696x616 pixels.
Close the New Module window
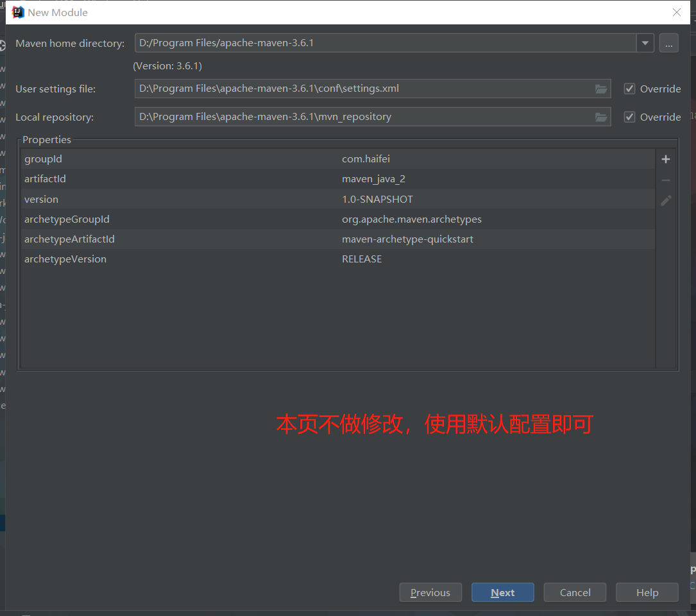[x=677, y=12]
